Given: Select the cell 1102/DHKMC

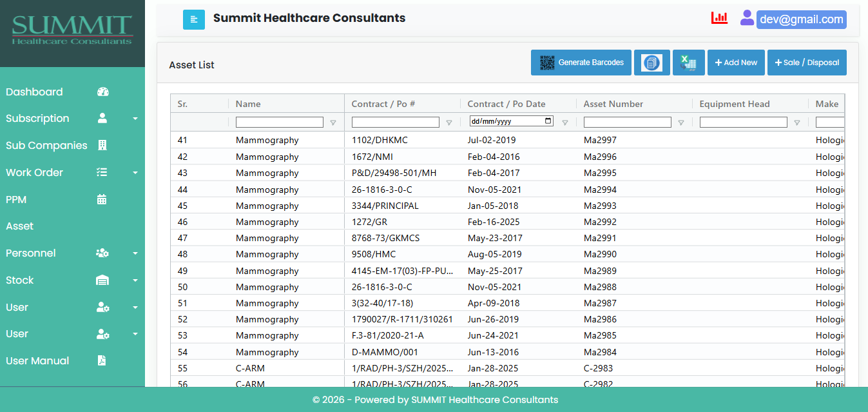Looking at the screenshot, I should [380, 140].
